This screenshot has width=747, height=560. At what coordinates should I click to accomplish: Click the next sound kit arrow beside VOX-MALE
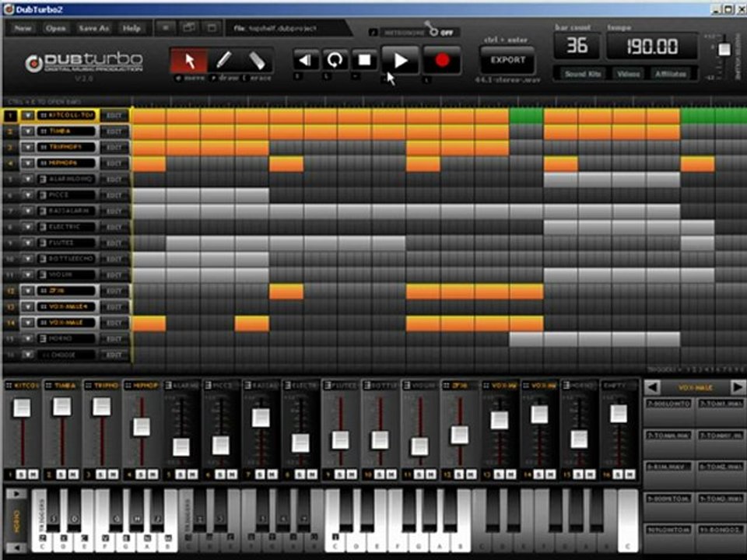[738, 387]
